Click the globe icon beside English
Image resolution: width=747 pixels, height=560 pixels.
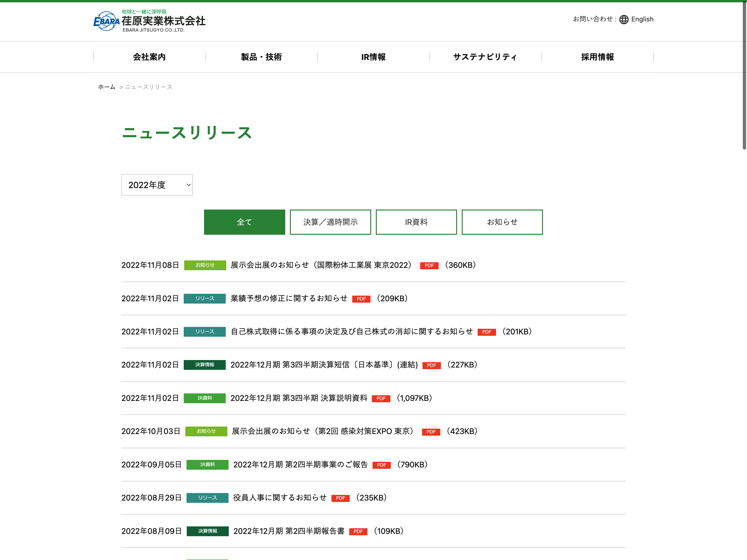(x=624, y=20)
